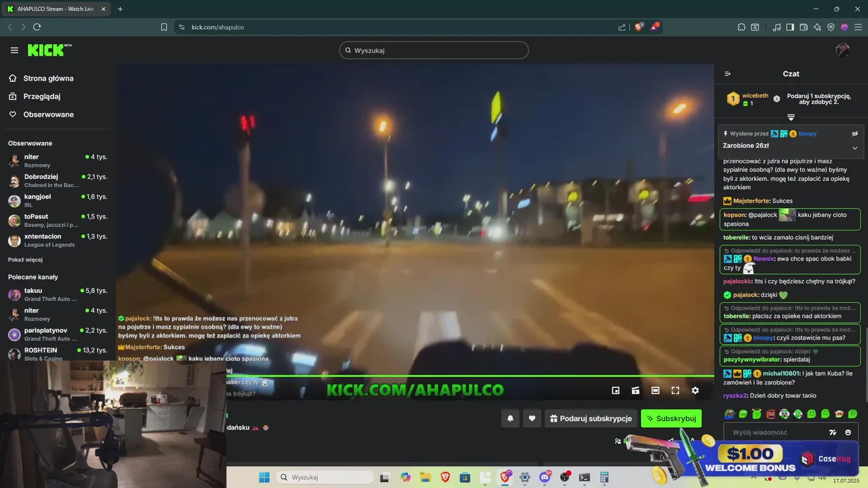Enable picture-in-picture mini player

[x=616, y=390]
